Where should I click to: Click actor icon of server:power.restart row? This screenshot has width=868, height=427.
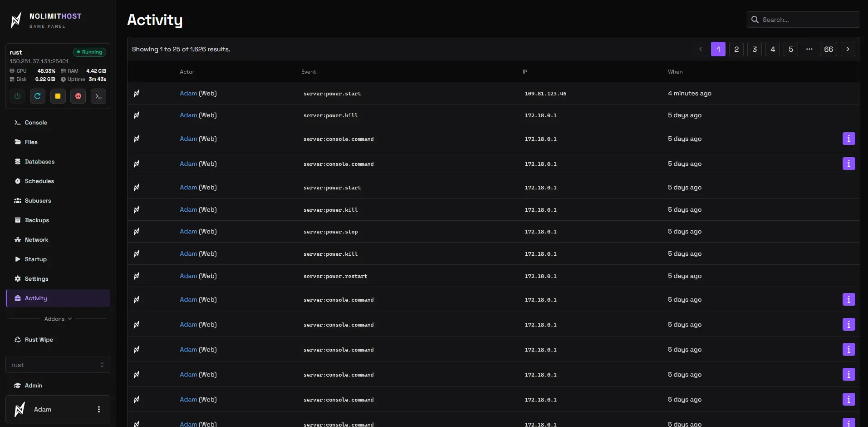137,276
